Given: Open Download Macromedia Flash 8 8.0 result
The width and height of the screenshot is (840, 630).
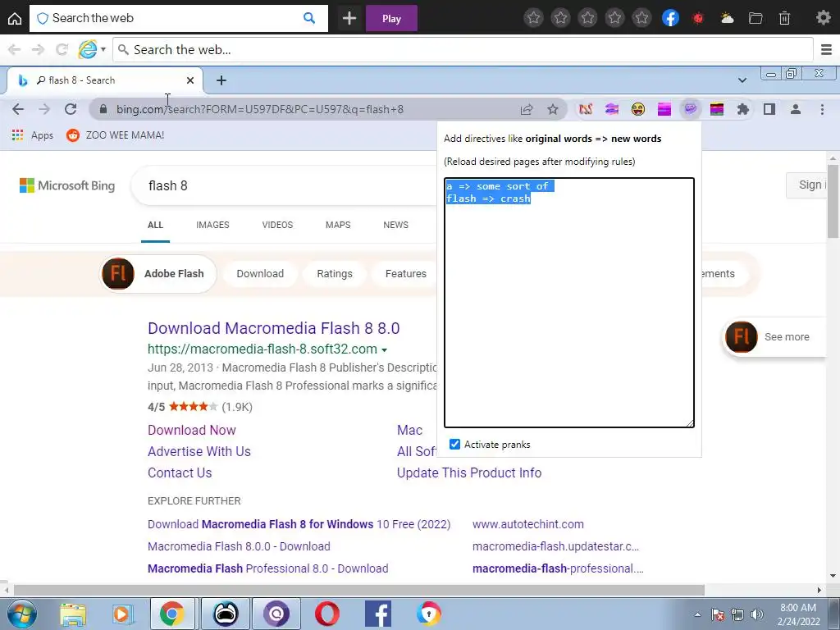Looking at the screenshot, I should click(274, 328).
